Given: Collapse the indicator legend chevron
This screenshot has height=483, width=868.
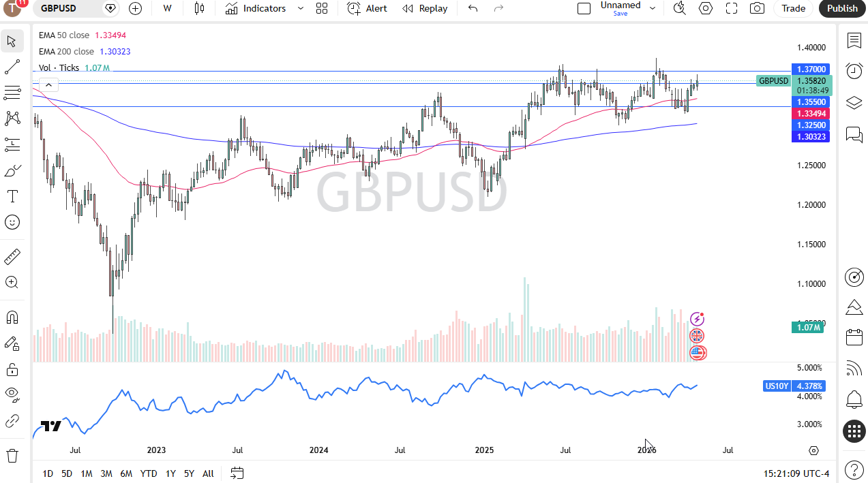Looking at the screenshot, I should (x=48, y=84).
